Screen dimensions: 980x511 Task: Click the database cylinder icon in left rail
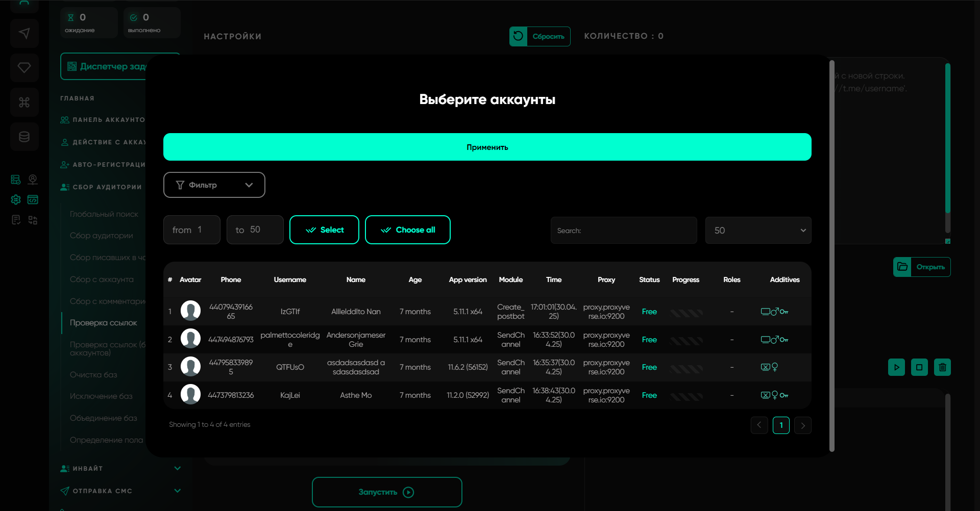(24, 137)
